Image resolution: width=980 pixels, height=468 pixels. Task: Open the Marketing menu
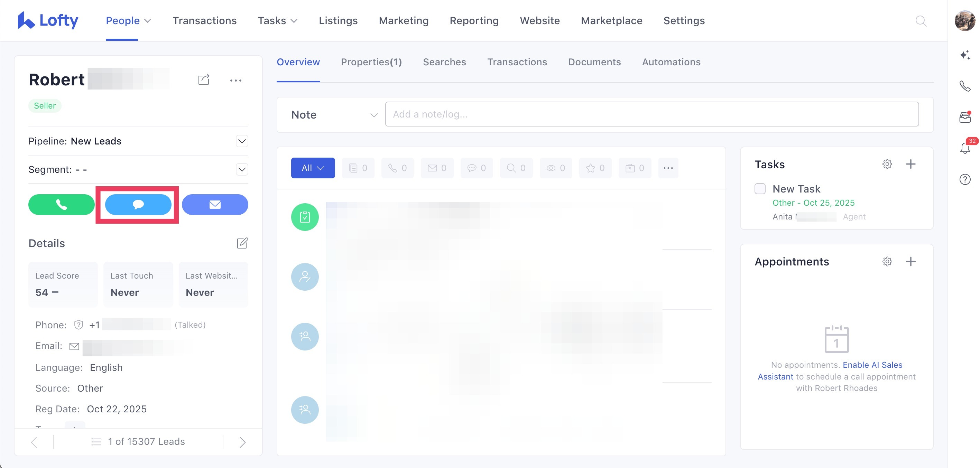[403, 20]
